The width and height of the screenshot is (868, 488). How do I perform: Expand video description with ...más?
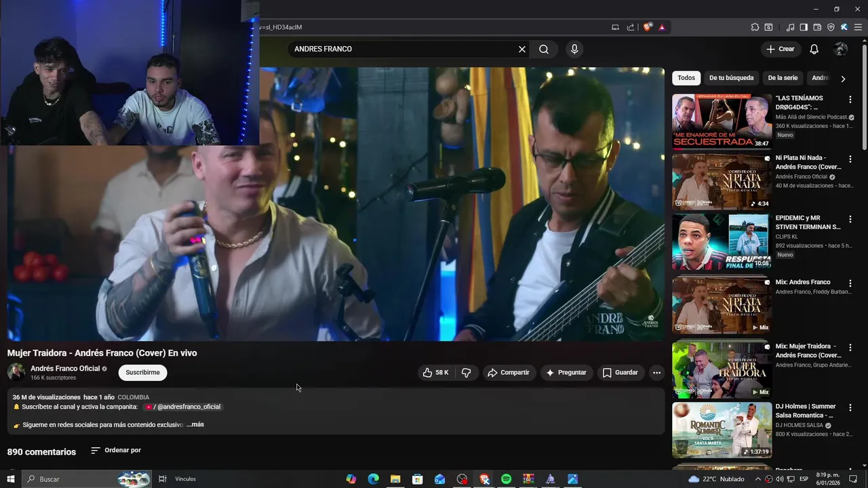coord(195,424)
